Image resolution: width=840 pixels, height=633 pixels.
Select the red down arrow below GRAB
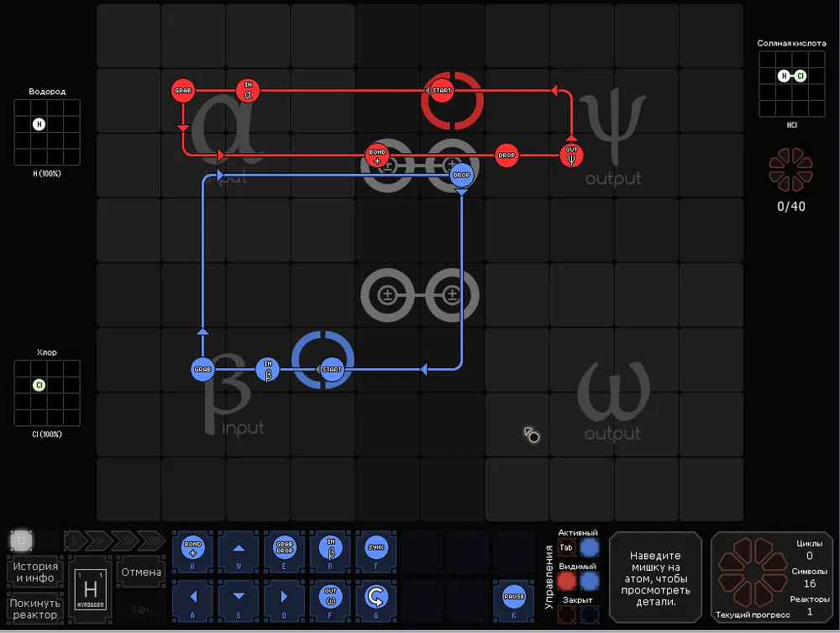pyautogui.click(x=182, y=128)
